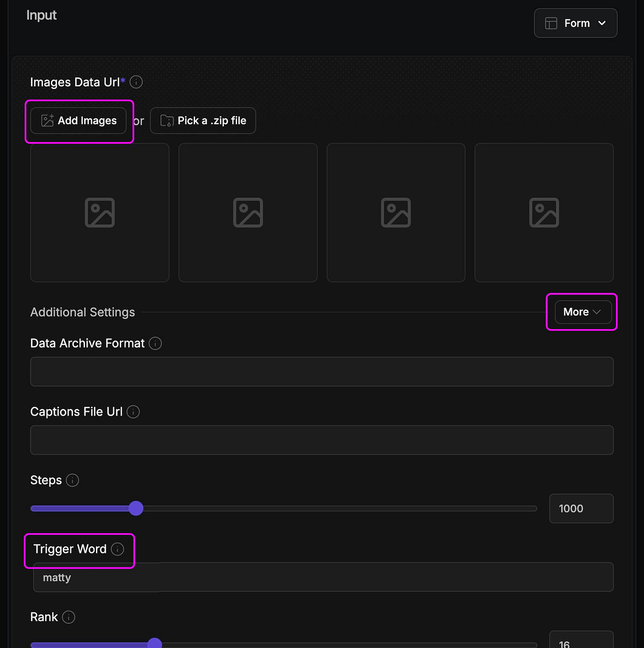Image resolution: width=644 pixels, height=648 pixels.
Task: Show info icon next to Rank
Action: point(69,617)
